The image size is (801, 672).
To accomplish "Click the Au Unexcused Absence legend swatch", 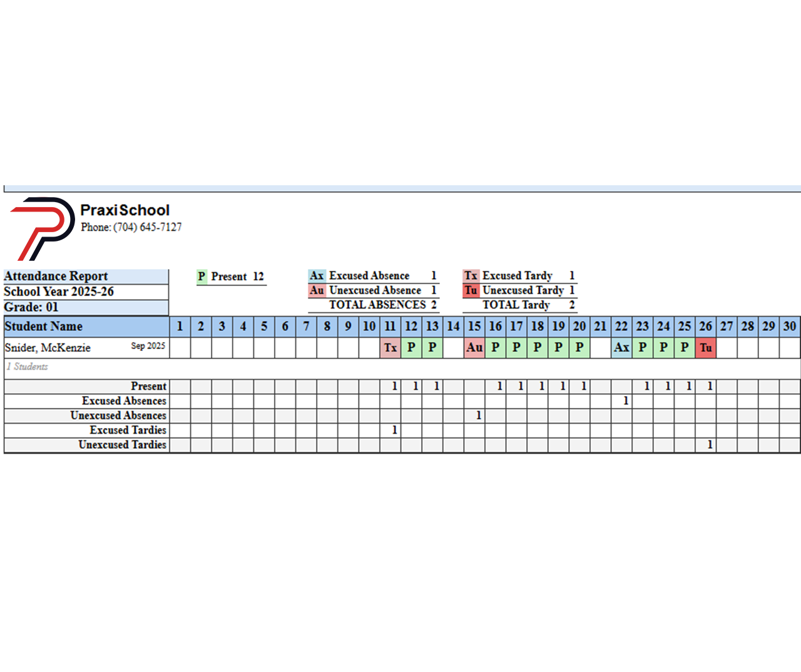I will 317,290.
